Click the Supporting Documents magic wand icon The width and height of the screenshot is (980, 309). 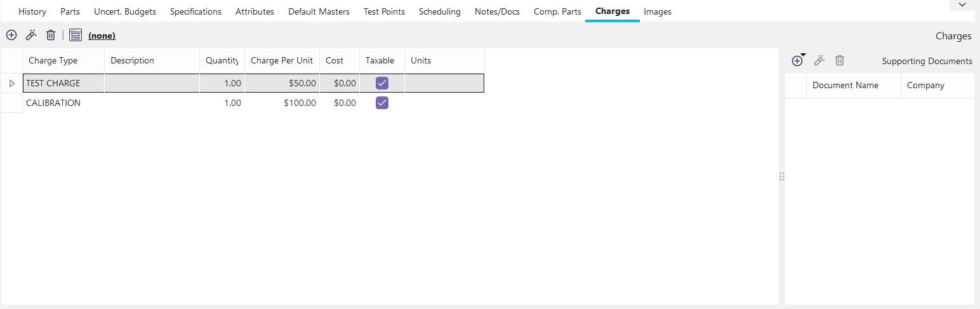(819, 61)
